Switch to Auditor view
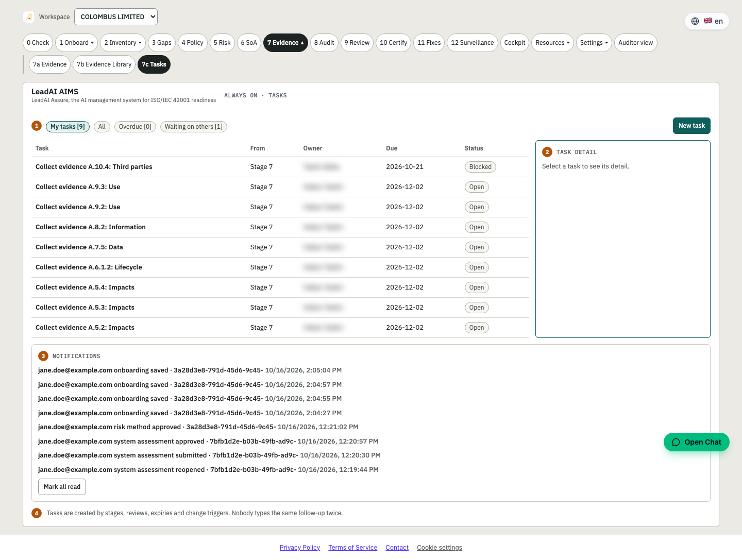 (x=636, y=43)
